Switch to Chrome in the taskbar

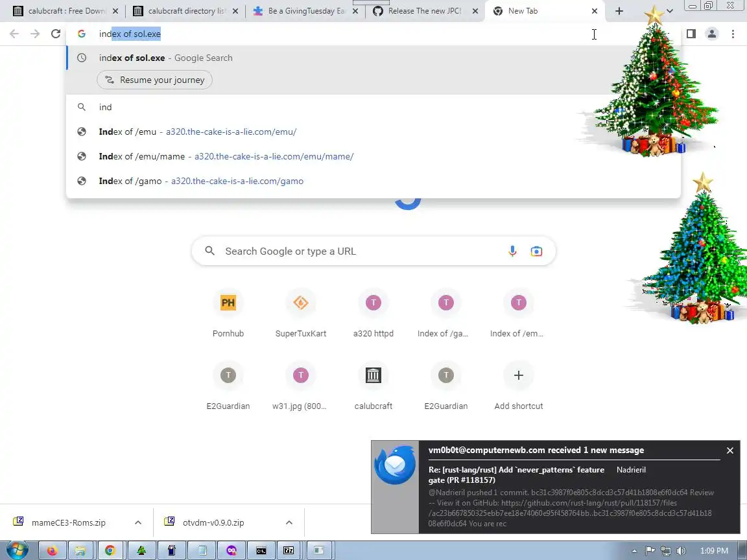coord(110,550)
